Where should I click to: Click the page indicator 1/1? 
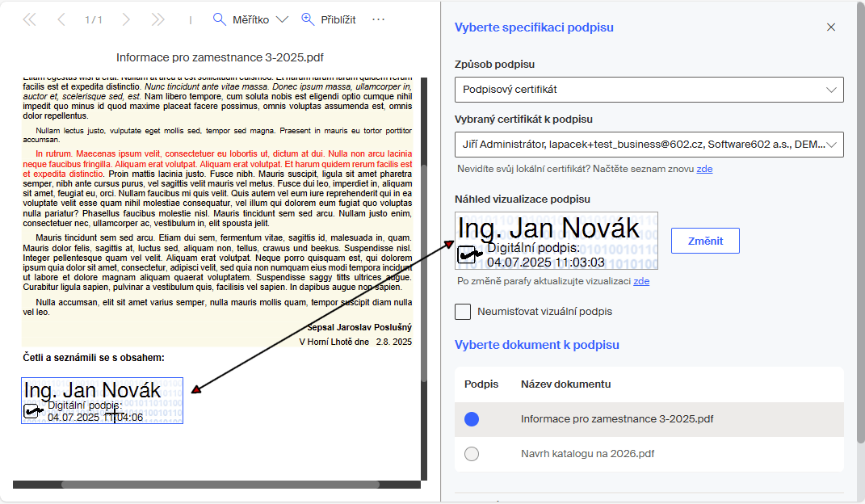pyautogui.click(x=93, y=20)
